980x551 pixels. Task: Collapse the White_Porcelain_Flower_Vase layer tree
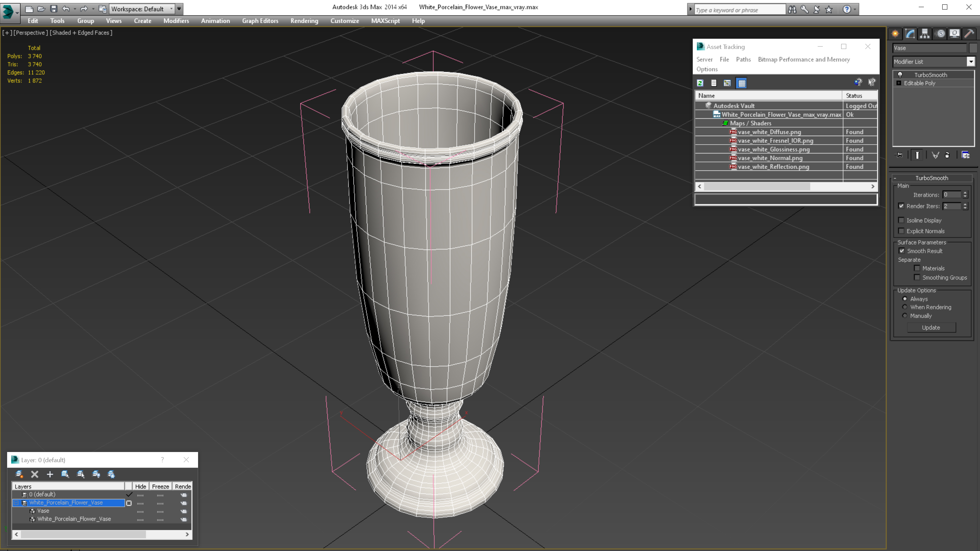[x=16, y=503]
